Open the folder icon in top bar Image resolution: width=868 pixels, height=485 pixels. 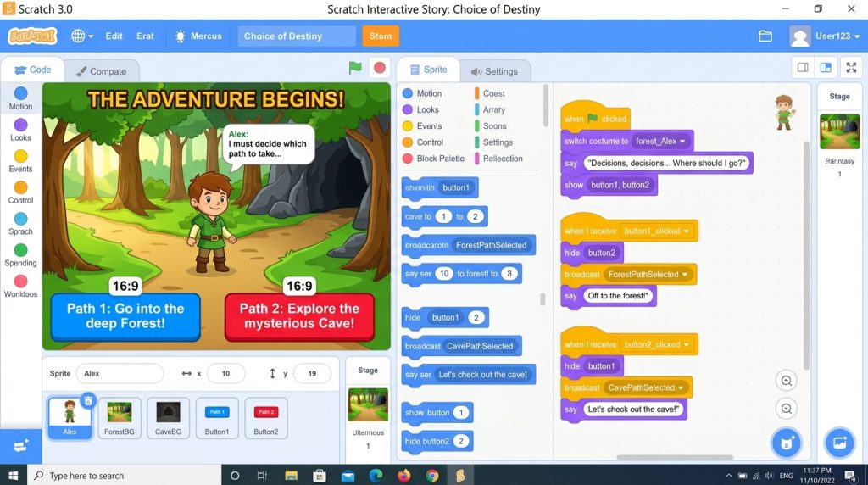pos(765,36)
